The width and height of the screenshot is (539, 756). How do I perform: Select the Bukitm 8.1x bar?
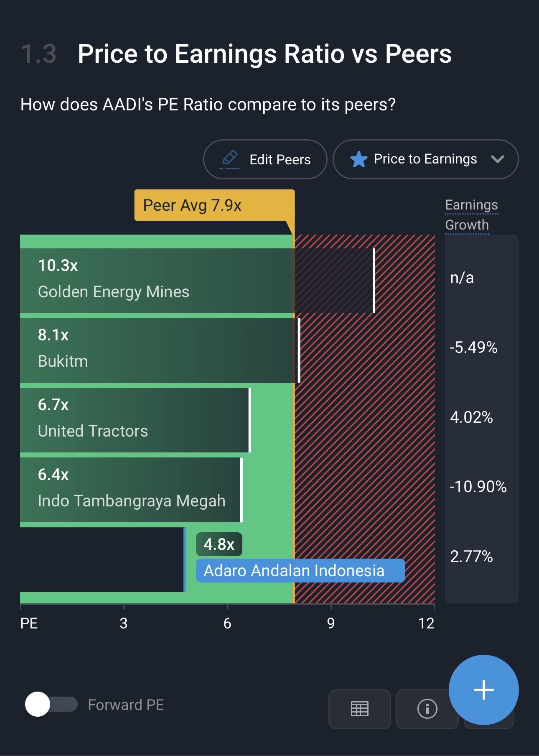[x=160, y=350]
